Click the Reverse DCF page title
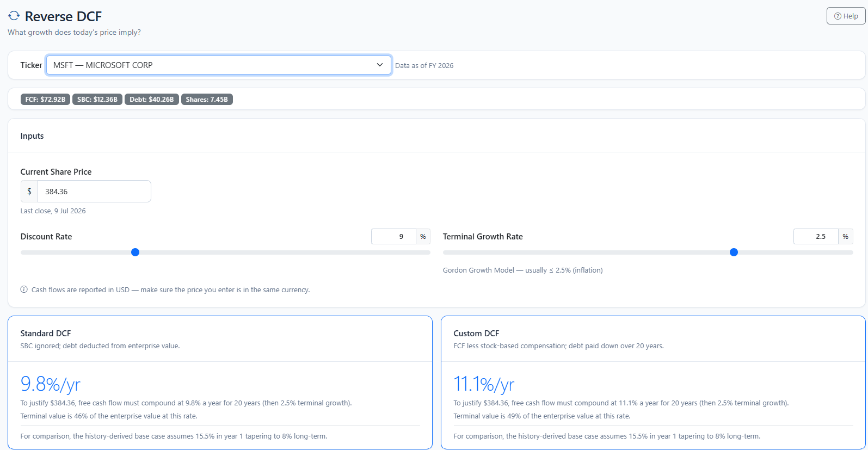Image resolution: width=868 pixels, height=450 pixels. pyautogui.click(x=63, y=16)
